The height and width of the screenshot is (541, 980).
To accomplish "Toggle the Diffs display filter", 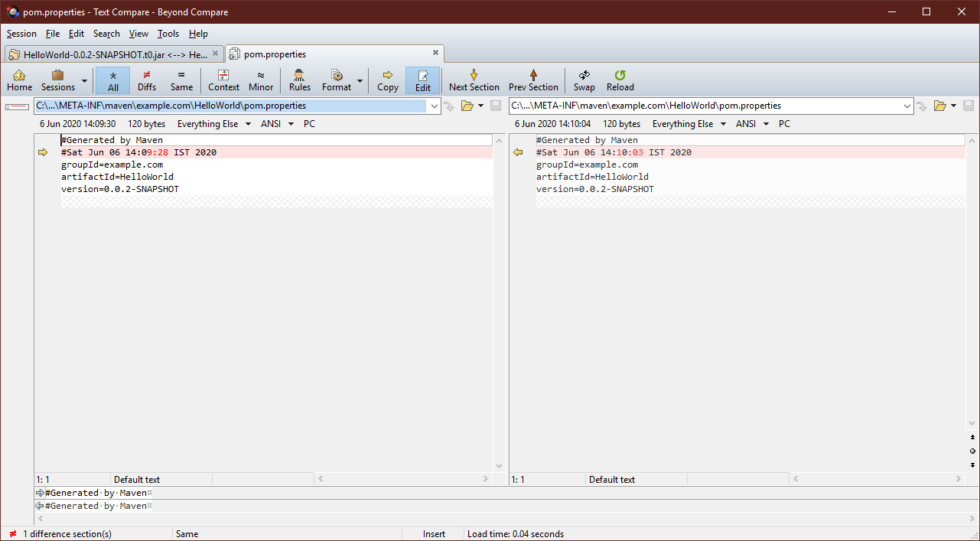I will coord(147,80).
